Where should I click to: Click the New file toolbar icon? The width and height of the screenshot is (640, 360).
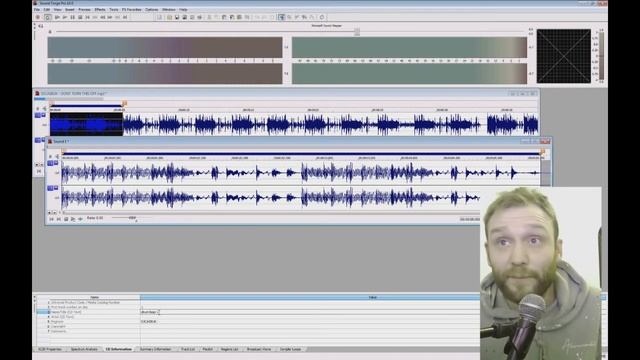[x=160, y=17]
